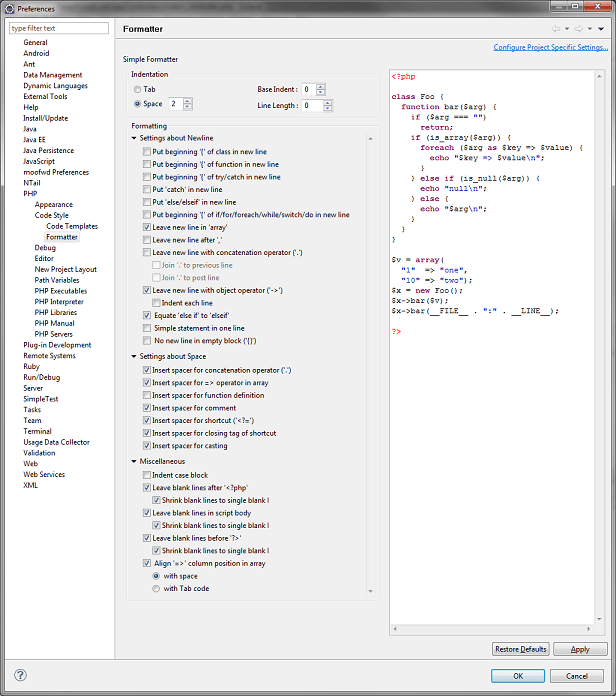Select the Appearance item under PHP
The height and width of the screenshot is (696, 616).
pos(54,205)
